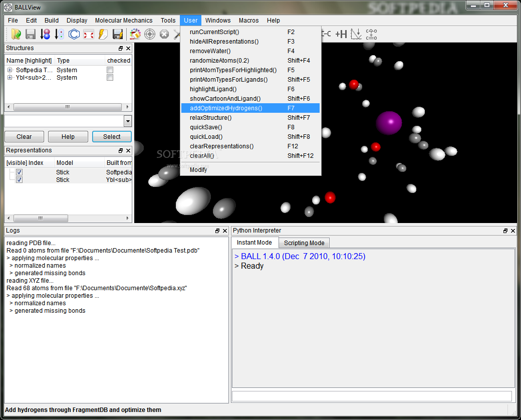Open the selection combo box dropdown arrow
Screen dimensions: 521x420
[x=128, y=121]
